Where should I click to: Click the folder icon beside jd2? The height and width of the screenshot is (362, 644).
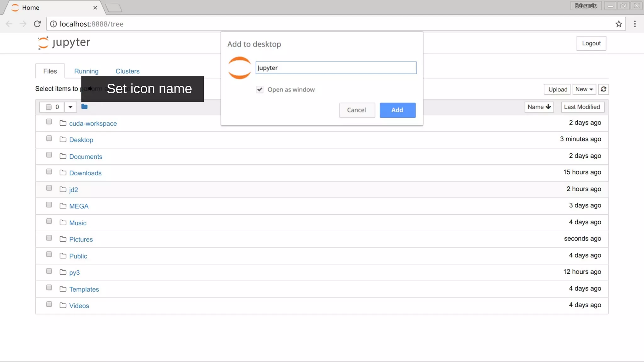(x=63, y=189)
